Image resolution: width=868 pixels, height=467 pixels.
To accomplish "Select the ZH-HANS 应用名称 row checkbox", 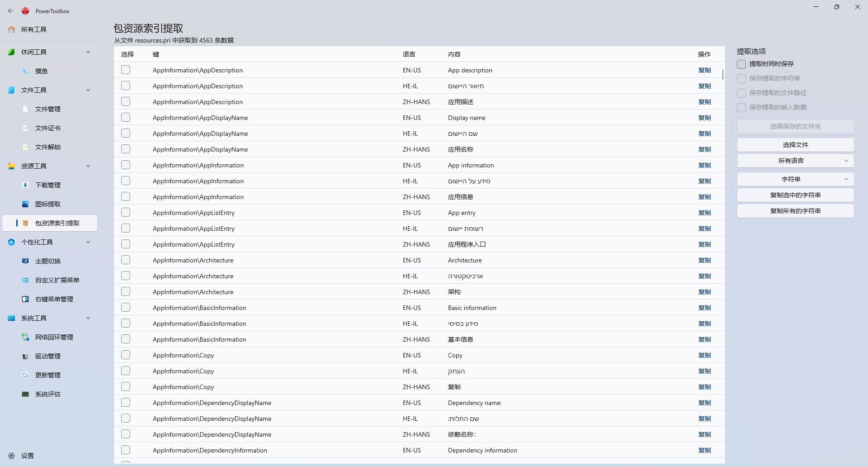I will 126,149.
